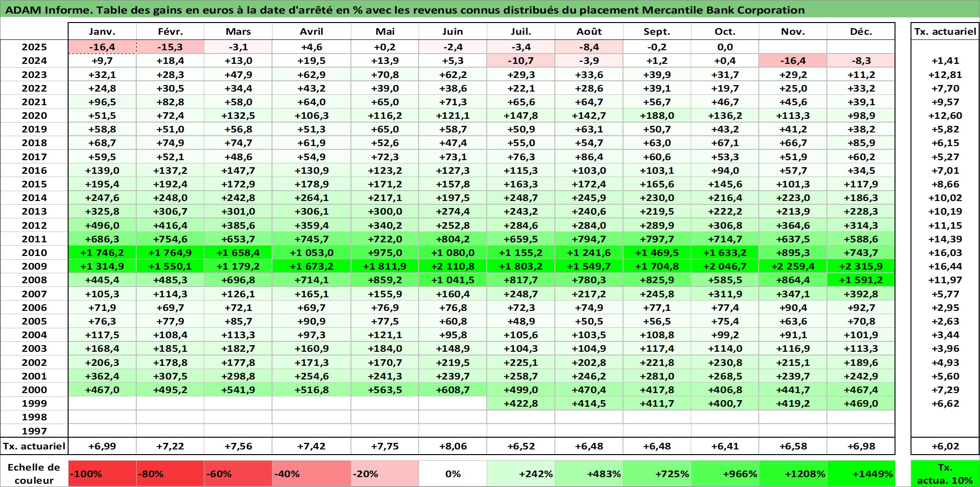The height and width of the screenshot is (487, 980).
Task: Select the +96,5 cell in 2021
Action: point(102,102)
